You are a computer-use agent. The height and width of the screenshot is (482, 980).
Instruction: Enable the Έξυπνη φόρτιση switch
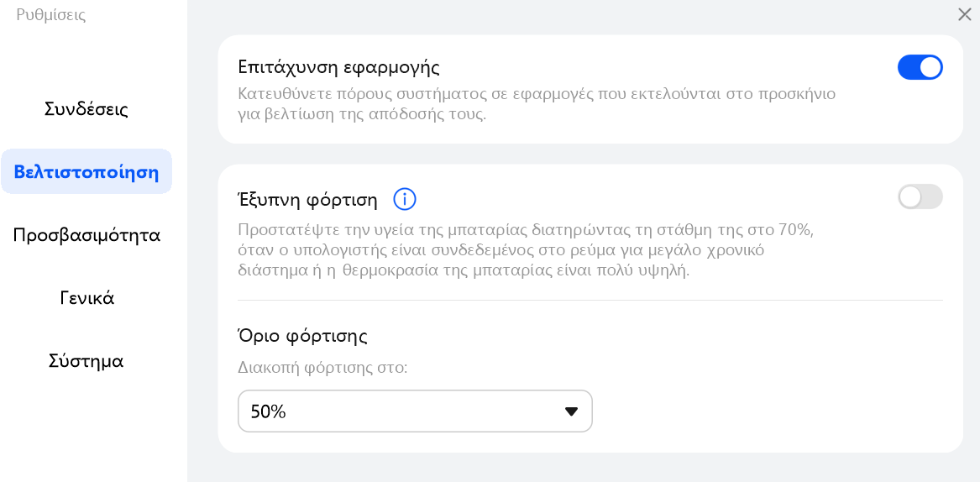pos(920,197)
